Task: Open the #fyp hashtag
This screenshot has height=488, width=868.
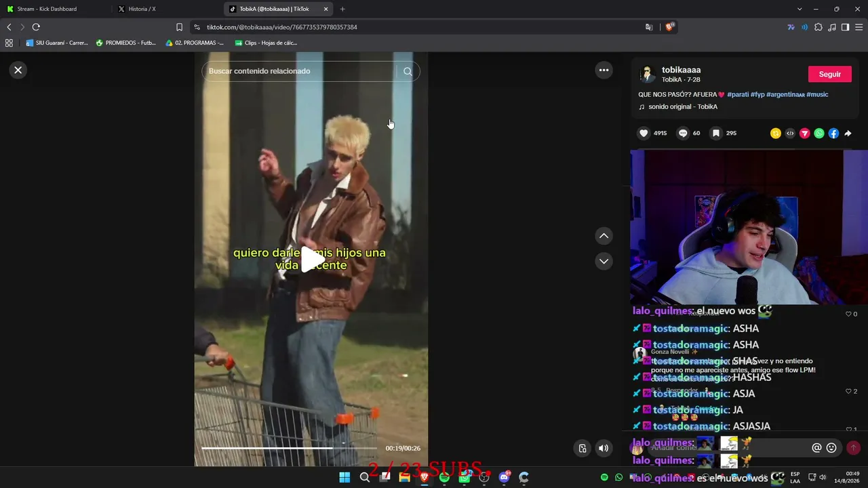Action: tap(757, 94)
